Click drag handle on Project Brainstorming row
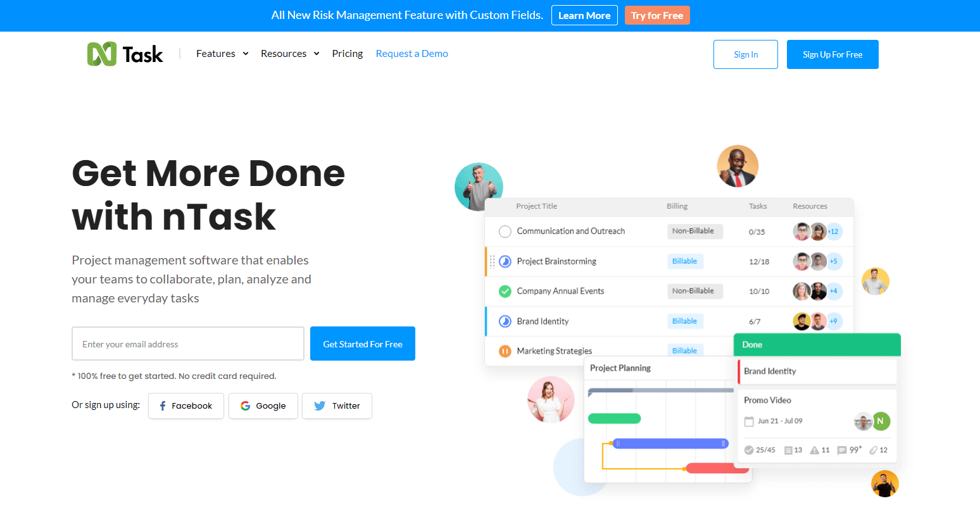This screenshot has height=527, width=980. [x=492, y=261]
